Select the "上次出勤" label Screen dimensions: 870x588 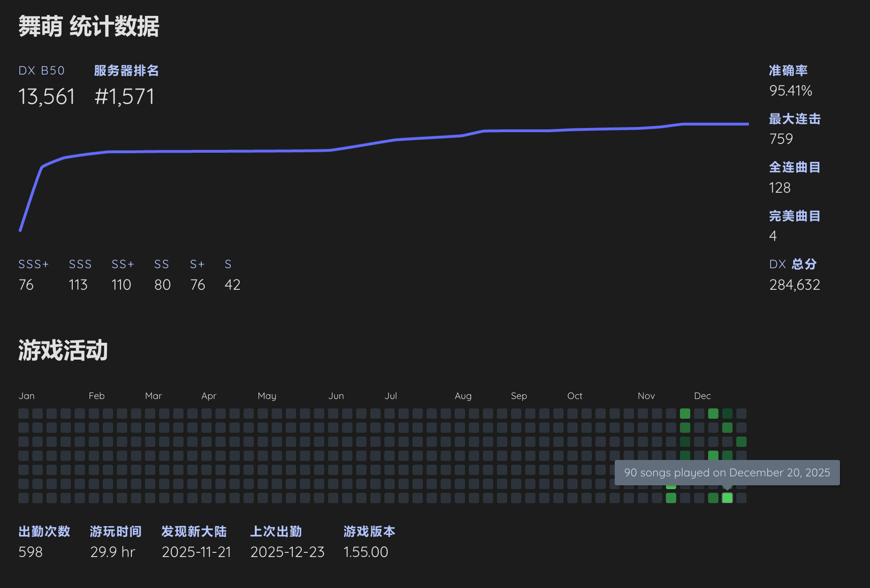click(x=276, y=531)
